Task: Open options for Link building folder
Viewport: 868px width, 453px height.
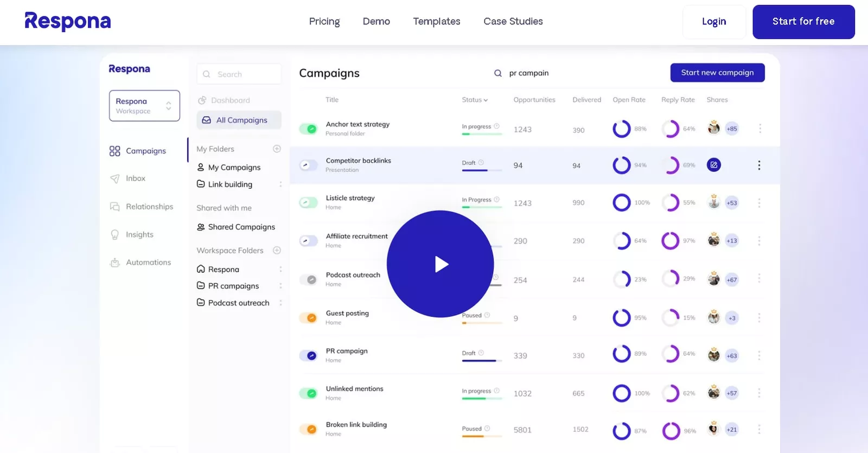Action: point(280,184)
